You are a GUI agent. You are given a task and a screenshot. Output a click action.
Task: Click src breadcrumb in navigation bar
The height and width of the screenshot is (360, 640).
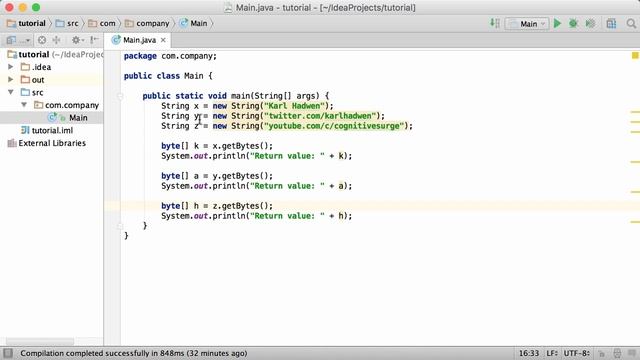pyautogui.click(x=67, y=23)
